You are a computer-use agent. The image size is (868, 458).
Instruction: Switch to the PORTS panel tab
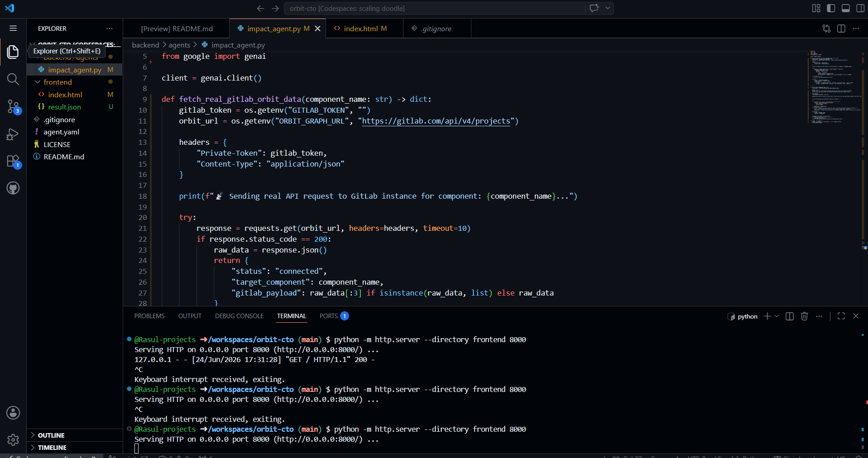(334, 316)
